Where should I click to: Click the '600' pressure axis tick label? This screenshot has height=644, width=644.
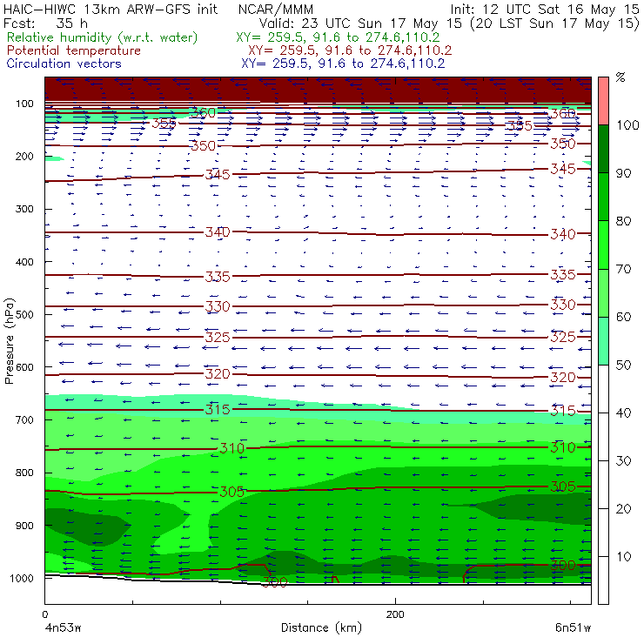(24, 366)
